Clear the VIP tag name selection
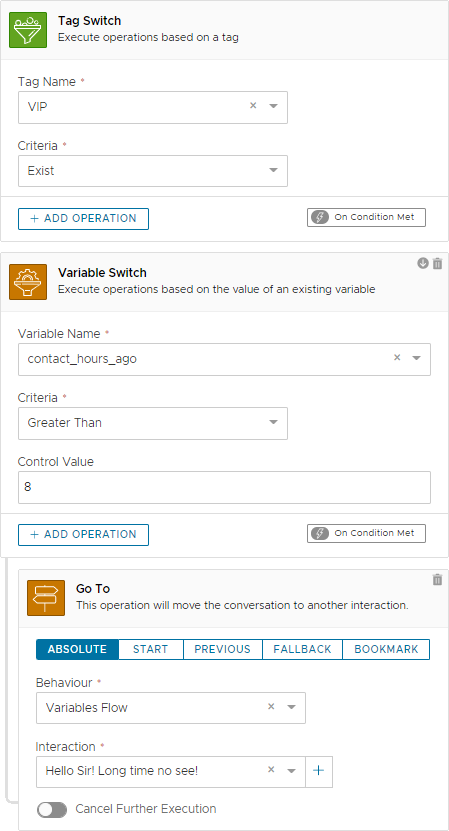449x831 pixels. (x=253, y=105)
